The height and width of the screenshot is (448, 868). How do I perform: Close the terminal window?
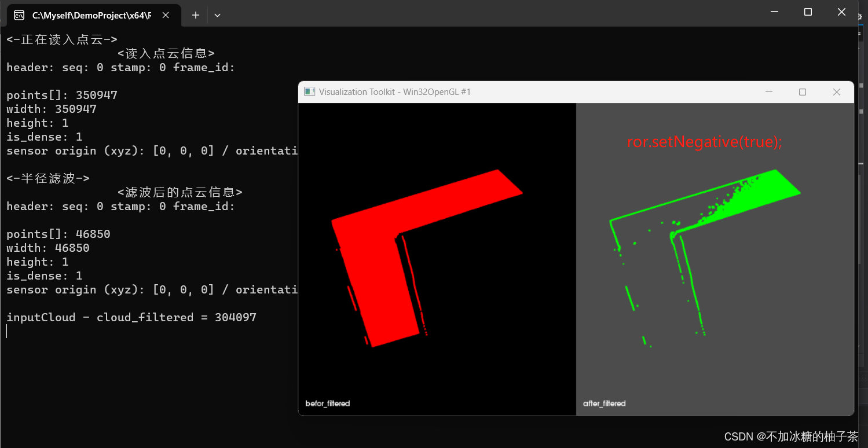(841, 12)
